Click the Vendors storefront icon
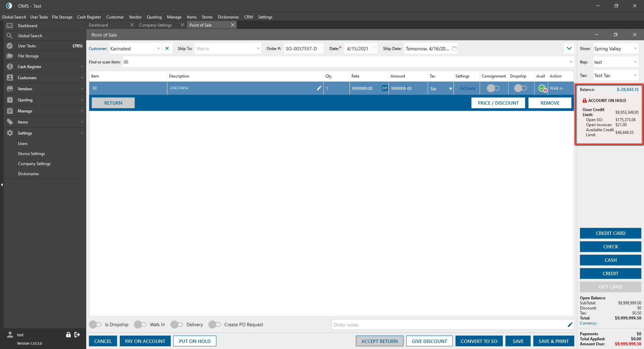 (10, 89)
